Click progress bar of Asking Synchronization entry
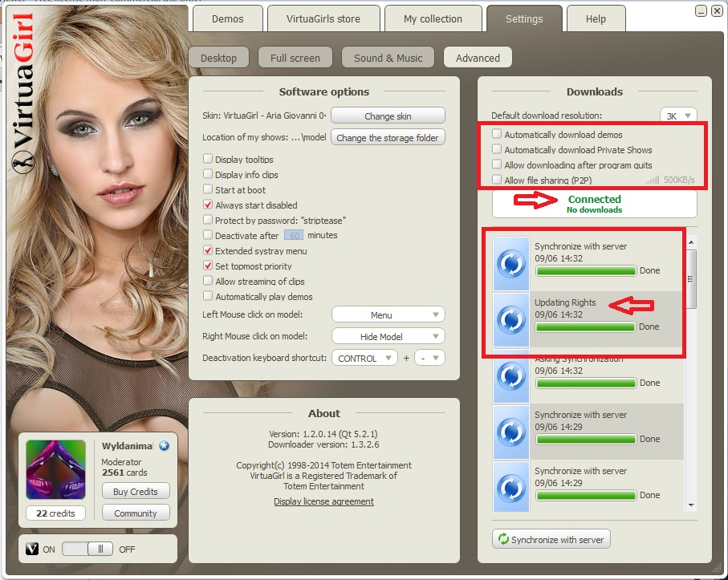The height and width of the screenshot is (580, 728). tap(586, 383)
